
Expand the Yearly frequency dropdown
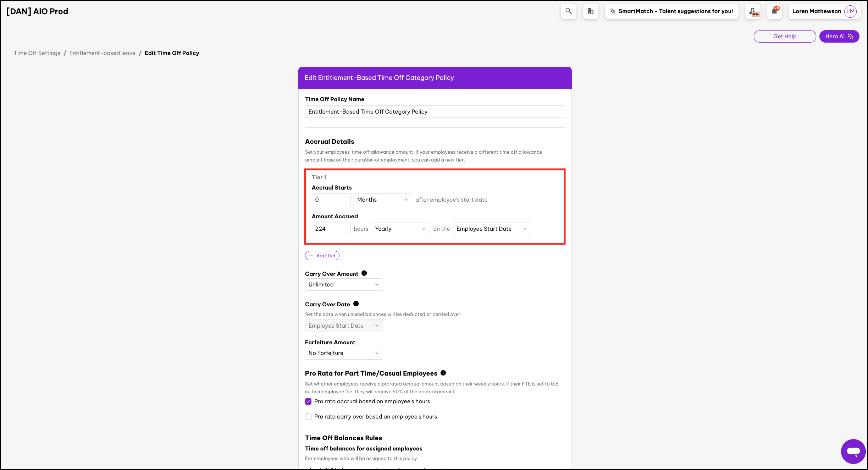pyautogui.click(x=400, y=229)
